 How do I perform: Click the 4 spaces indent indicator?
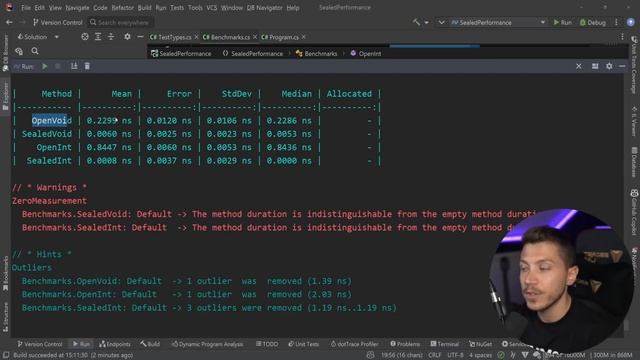(480, 355)
